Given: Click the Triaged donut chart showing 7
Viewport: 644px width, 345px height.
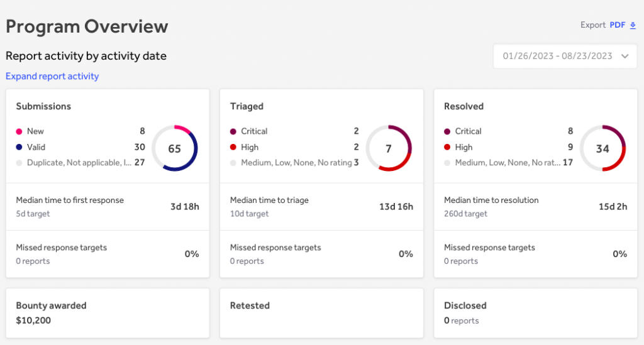Looking at the screenshot, I should coord(389,148).
